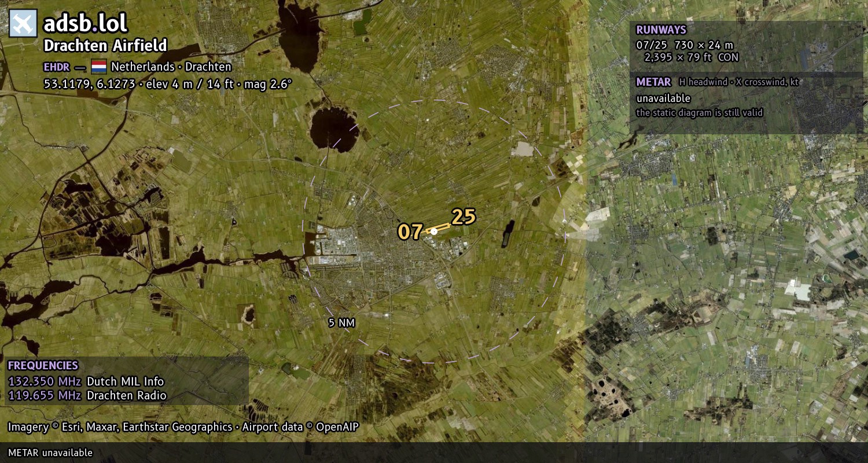Select the 07/25 730 × 24 m runway row
Viewport: 868px width, 463px height.
coord(685,45)
